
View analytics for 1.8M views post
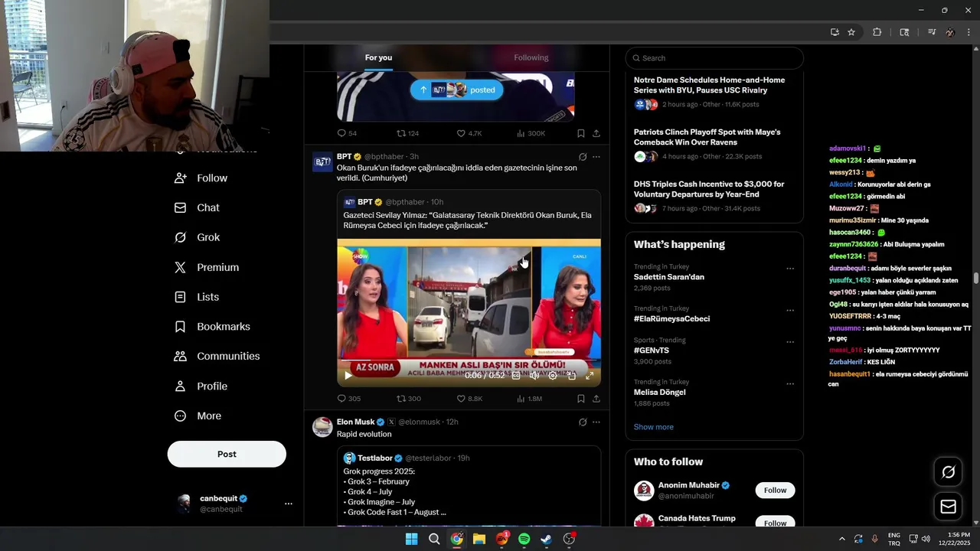click(529, 399)
